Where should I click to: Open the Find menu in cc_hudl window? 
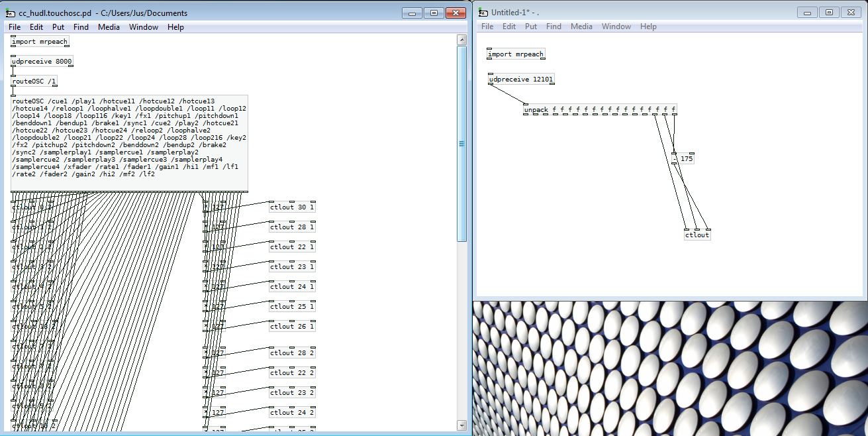tap(81, 27)
